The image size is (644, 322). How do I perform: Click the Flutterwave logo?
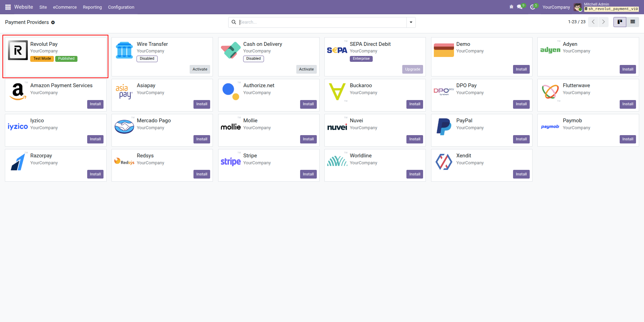(x=550, y=92)
